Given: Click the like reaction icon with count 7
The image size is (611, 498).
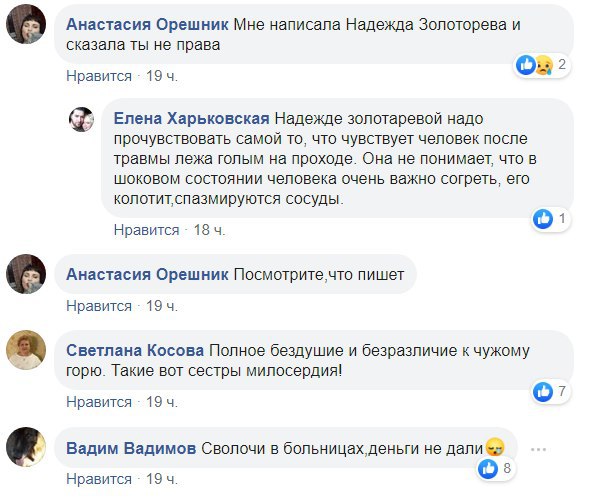Looking at the screenshot, I should pyautogui.click(x=544, y=389).
